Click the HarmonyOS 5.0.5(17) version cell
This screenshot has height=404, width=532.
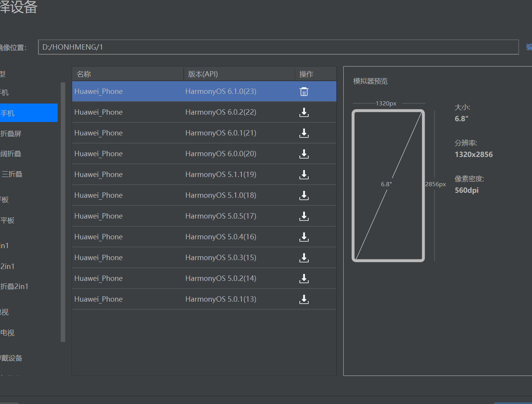(x=221, y=216)
